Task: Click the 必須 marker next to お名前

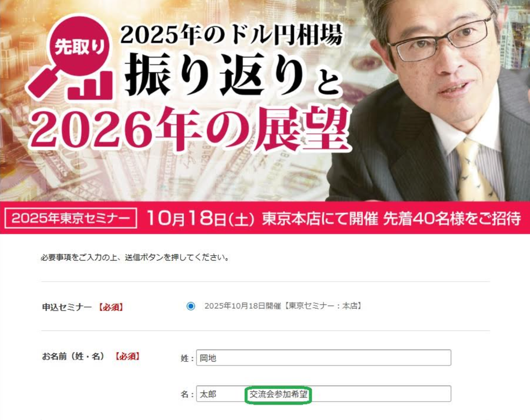Action: pyautogui.click(x=127, y=356)
